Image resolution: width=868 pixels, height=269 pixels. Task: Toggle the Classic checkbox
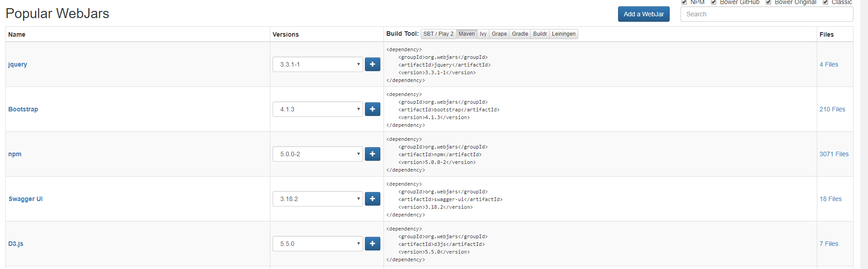click(x=825, y=2)
